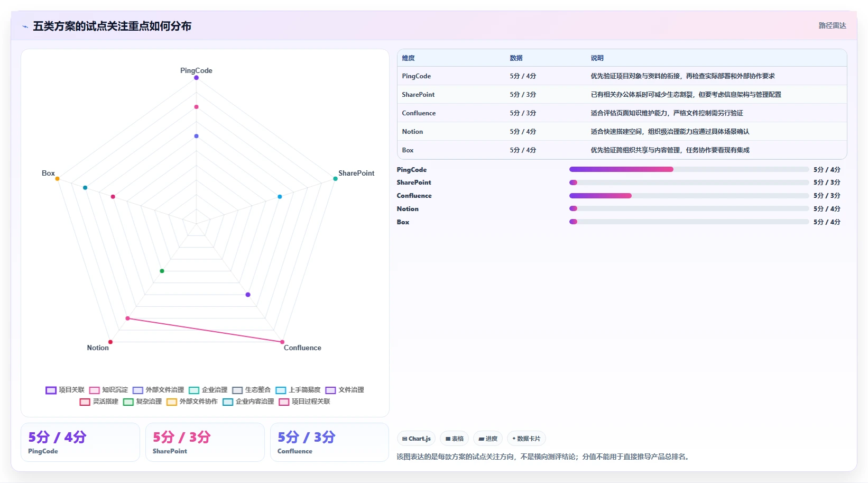Click the Box cell in table
868x483 pixels.
(408, 150)
